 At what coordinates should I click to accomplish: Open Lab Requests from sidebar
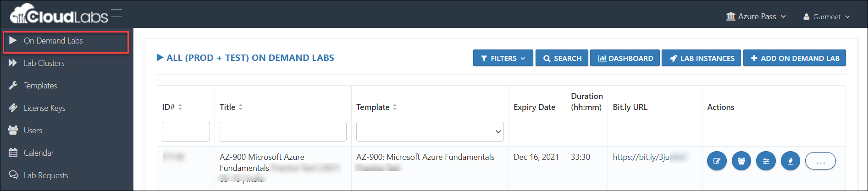(x=46, y=175)
